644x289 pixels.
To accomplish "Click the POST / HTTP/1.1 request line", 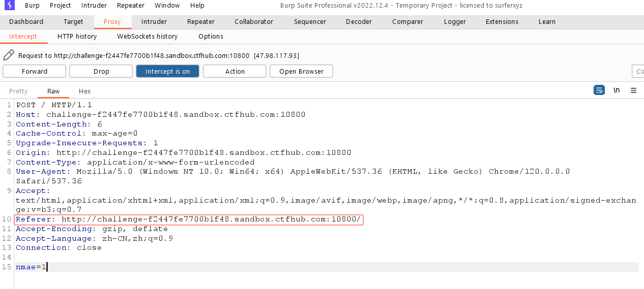I will [54, 105].
